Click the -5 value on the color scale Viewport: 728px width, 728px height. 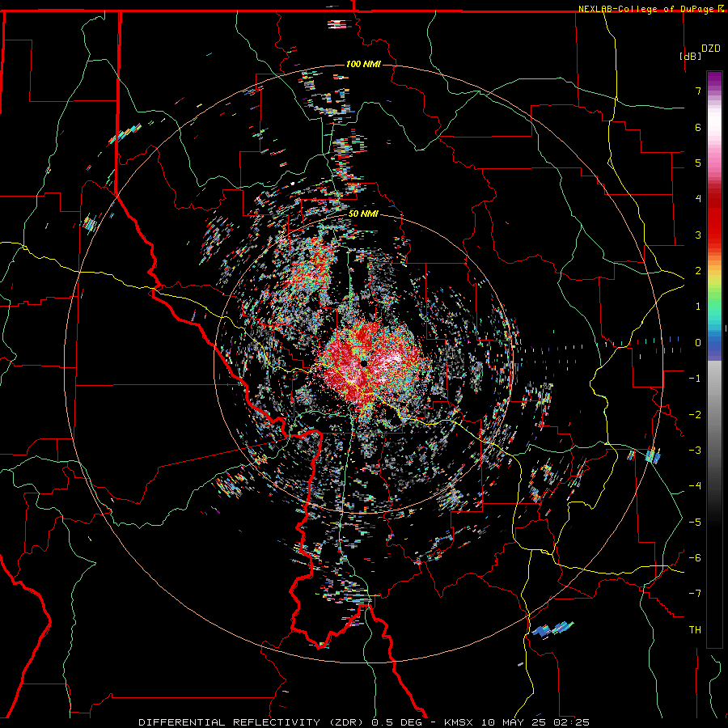pyautogui.click(x=695, y=523)
